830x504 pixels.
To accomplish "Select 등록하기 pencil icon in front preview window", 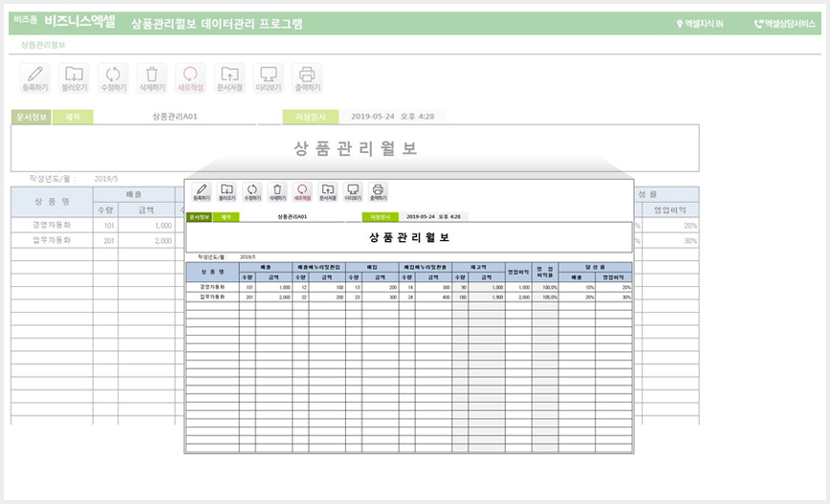I will [x=202, y=191].
